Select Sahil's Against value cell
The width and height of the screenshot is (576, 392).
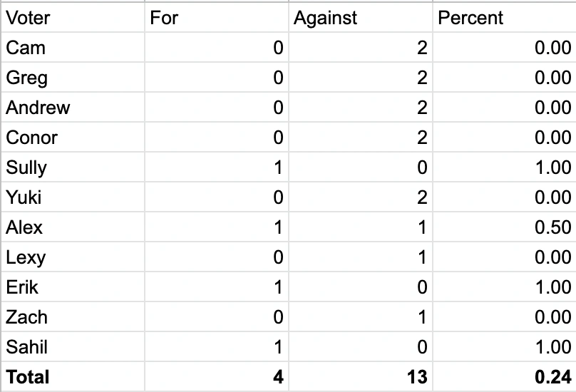pos(360,347)
